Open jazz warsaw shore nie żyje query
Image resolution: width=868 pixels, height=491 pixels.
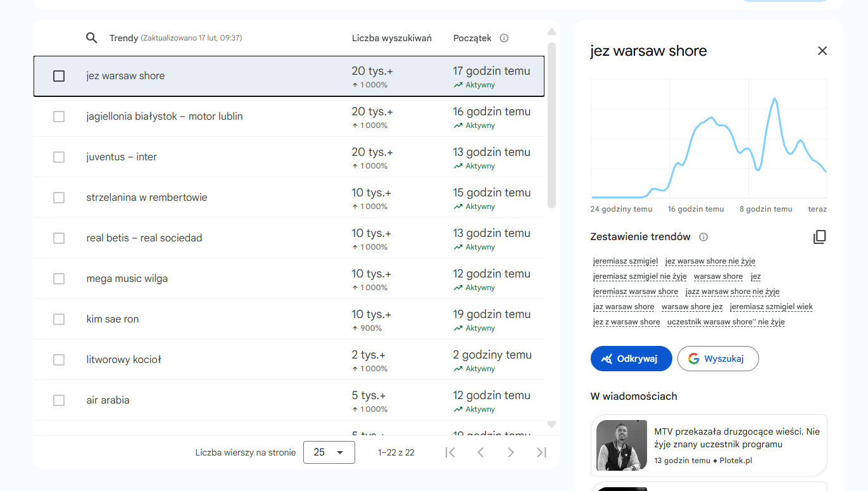(x=733, y=291)
